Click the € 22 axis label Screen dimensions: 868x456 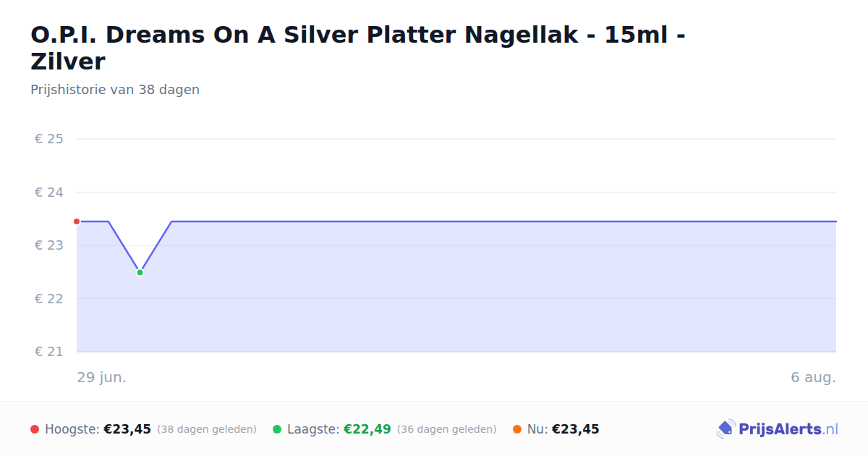pyautogui.click(x=49, y=299)
